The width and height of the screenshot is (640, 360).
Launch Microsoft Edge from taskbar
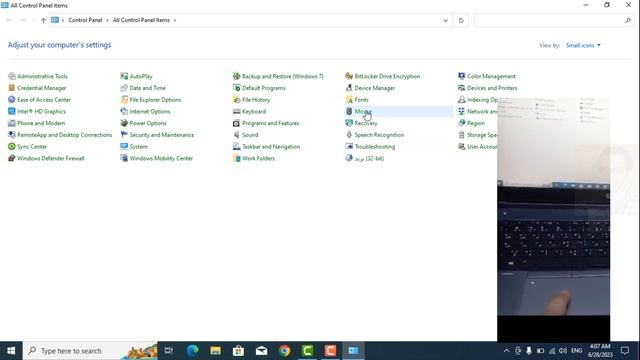click(192, 351)
